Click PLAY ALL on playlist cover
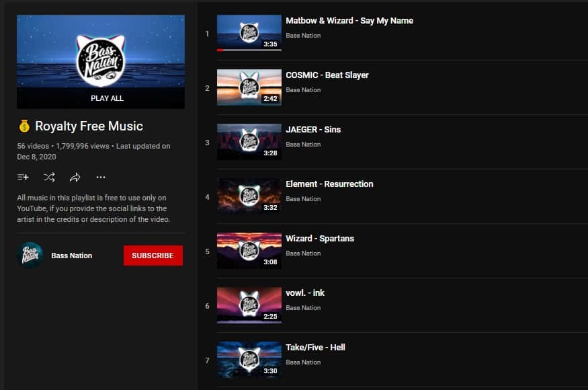The height and width of the screenshot is (390, 588). 107,98
